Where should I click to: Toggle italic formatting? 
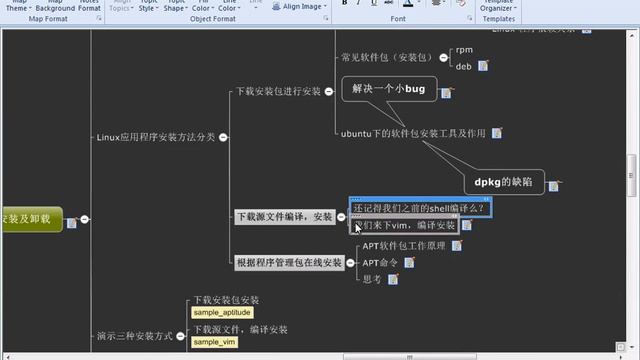[358, 3]
